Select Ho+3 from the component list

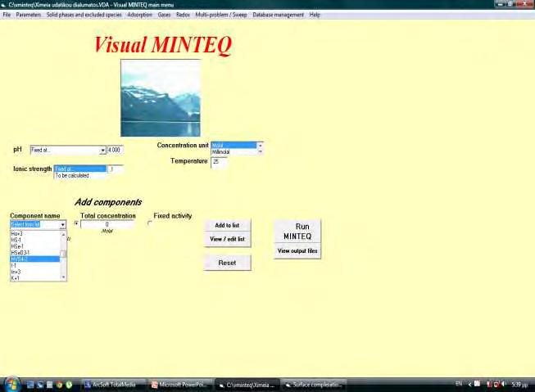tap(35, 234)
